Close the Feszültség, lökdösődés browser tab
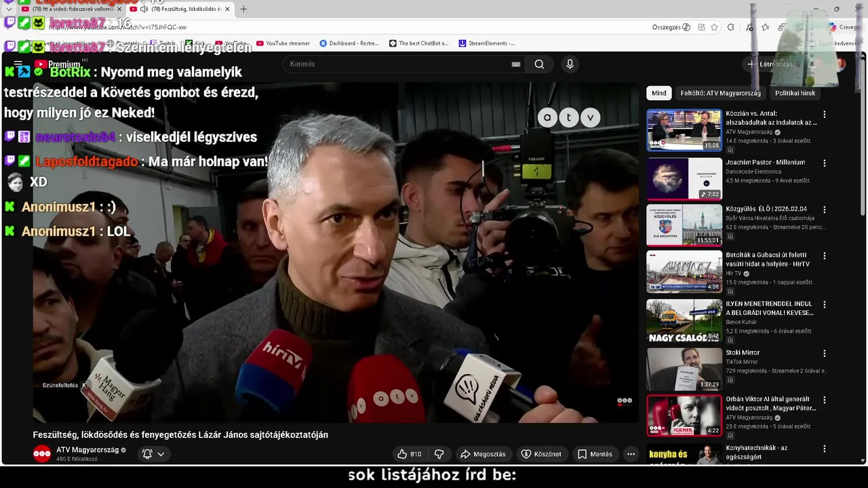 [x=227, y=9]
